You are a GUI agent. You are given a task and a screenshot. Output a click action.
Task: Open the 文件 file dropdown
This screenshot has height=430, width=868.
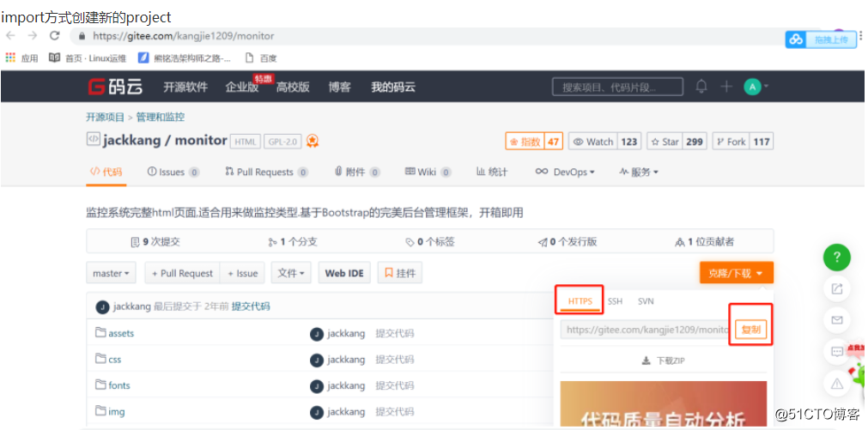pos(291,273)
